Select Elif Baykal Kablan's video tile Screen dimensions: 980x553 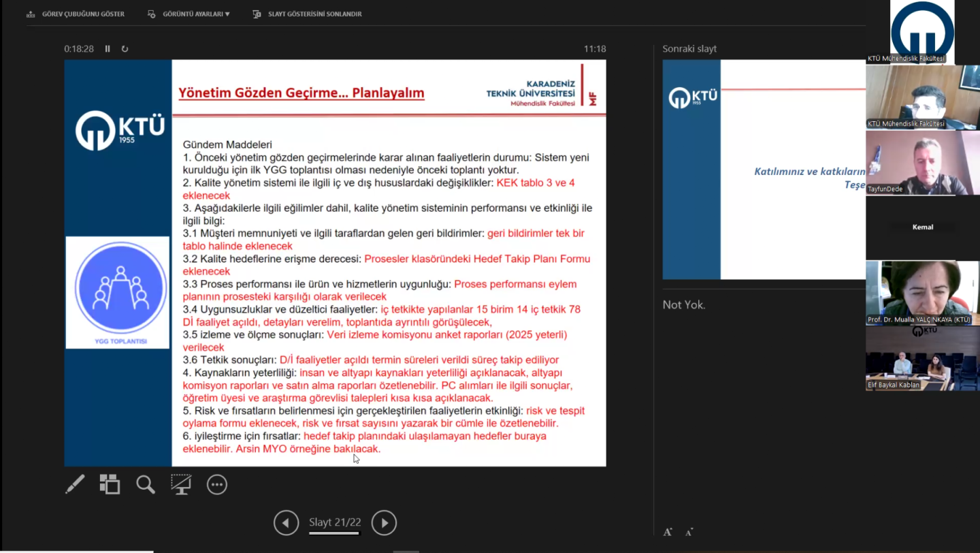coord(921,358)
